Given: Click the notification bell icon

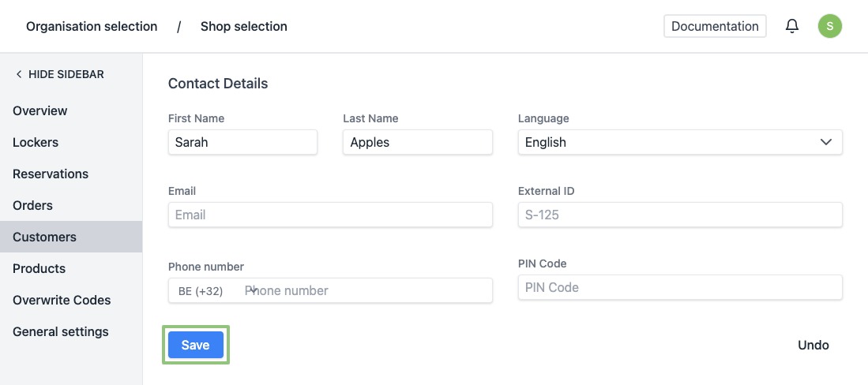Looking at the screenshot, I should (791, 26).
